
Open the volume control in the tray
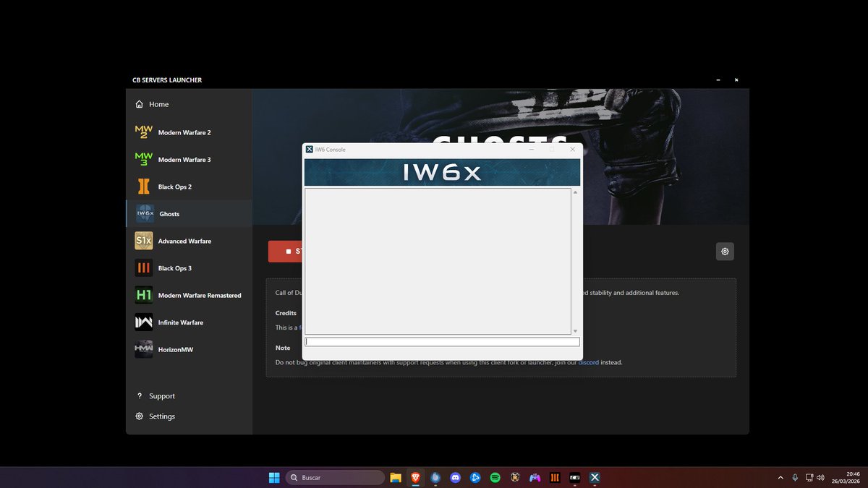click(820, 478)
